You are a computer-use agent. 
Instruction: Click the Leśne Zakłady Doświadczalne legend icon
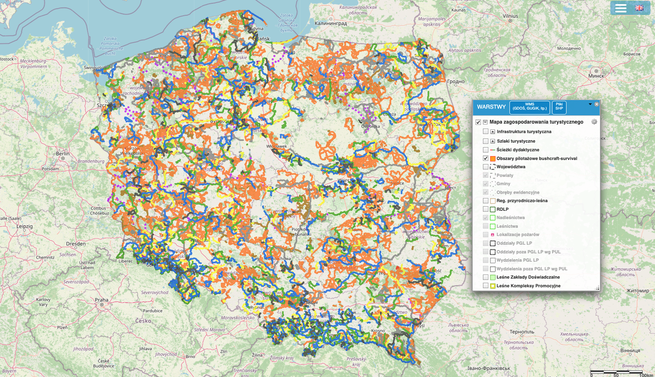click(493, 277)
